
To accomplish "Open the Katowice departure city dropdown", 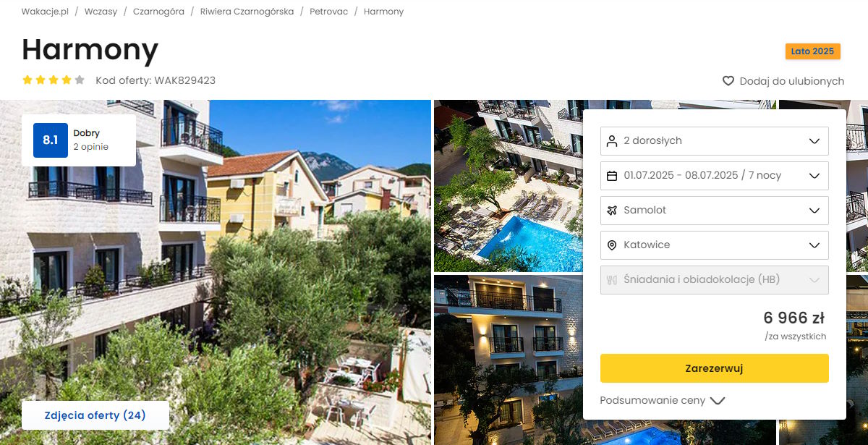I will click(715, 245).
